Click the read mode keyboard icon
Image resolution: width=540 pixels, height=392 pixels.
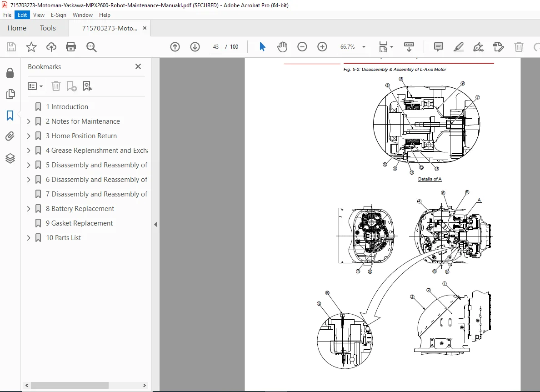[409, 47]
